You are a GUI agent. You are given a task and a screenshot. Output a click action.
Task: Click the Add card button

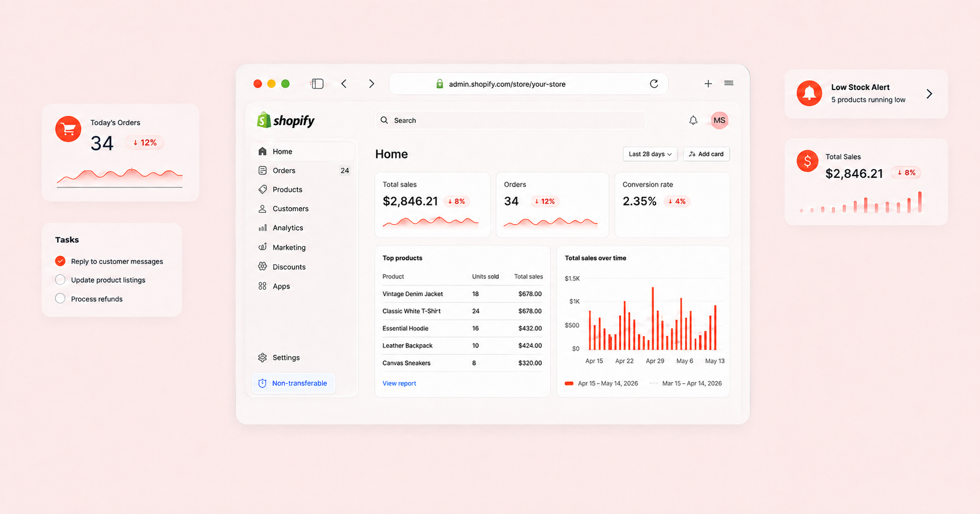[706, 154]
